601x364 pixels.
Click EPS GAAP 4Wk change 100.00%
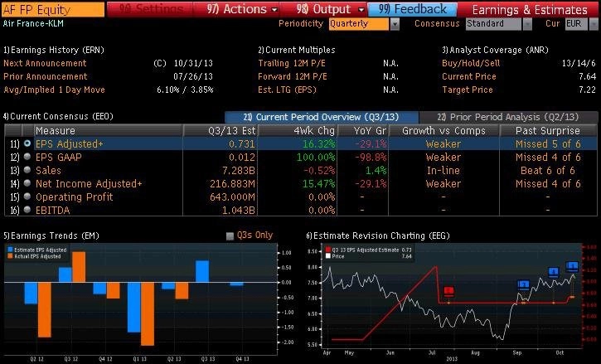pyautogui.click(x=316, y=158)
